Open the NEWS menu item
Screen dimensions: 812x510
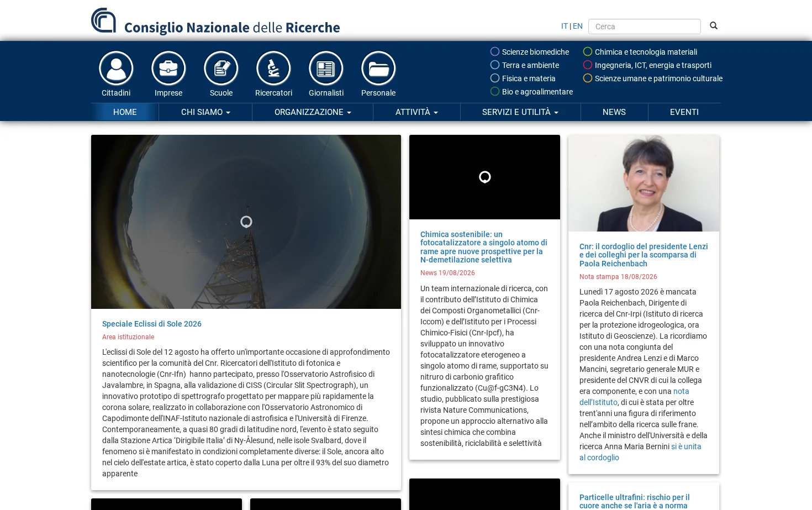614,112
